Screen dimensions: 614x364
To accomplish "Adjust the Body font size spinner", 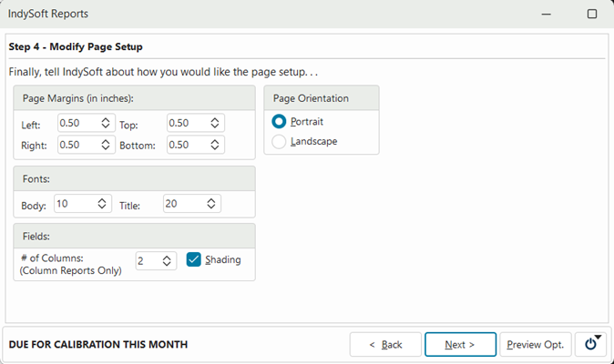I will 102,203.
